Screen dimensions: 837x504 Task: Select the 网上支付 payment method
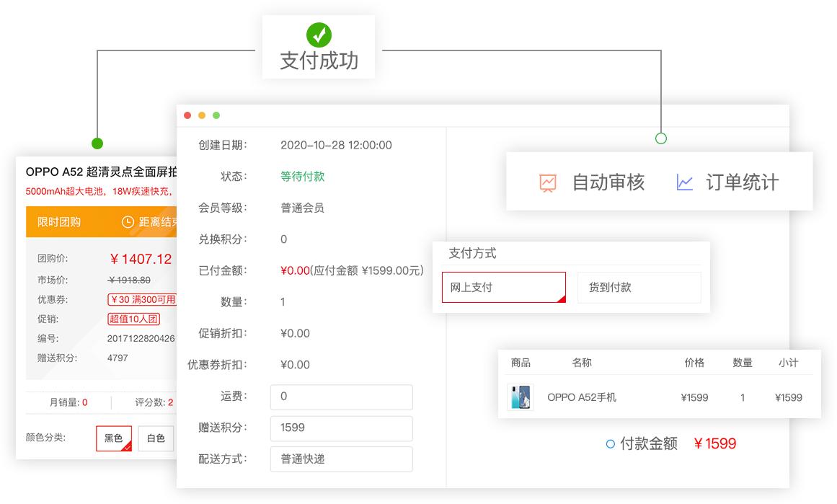tap(503, 287)
